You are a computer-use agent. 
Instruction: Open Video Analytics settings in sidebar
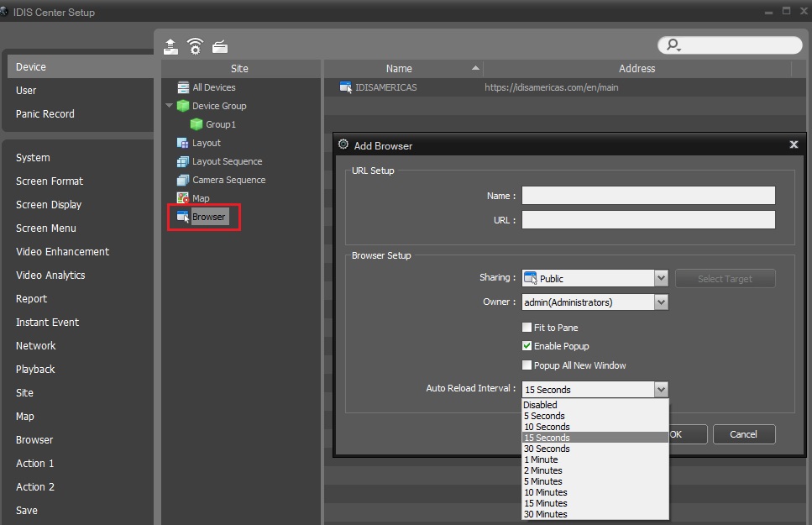50,276
